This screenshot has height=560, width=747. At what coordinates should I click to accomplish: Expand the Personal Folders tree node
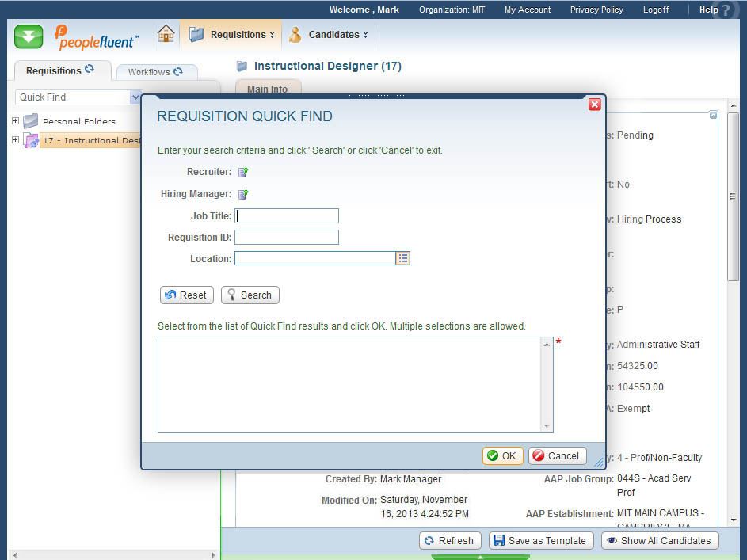pos(15,121)
